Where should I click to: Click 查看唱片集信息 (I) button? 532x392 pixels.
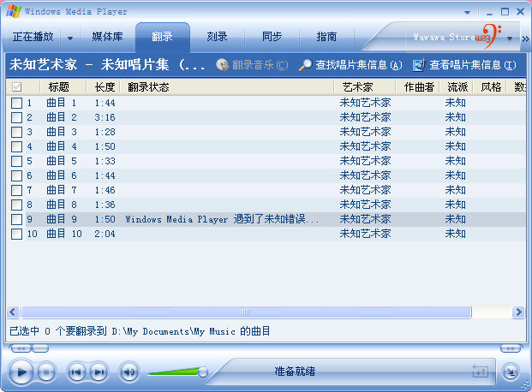tap(464, 65)
